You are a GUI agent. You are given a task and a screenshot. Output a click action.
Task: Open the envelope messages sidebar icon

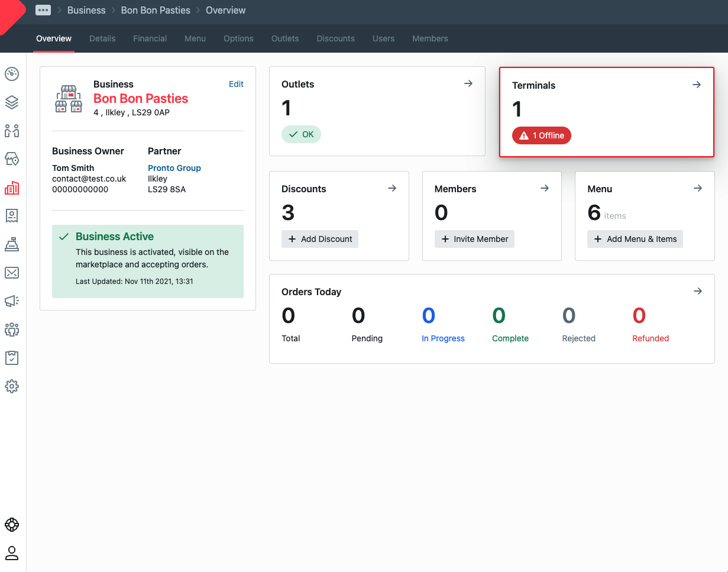(12, 272)
